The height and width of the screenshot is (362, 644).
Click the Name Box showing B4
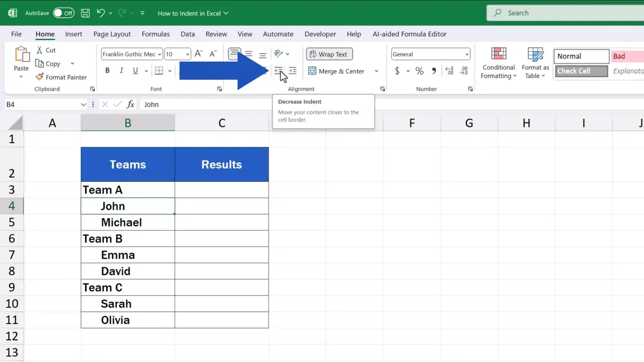click(x=43, y=104)
